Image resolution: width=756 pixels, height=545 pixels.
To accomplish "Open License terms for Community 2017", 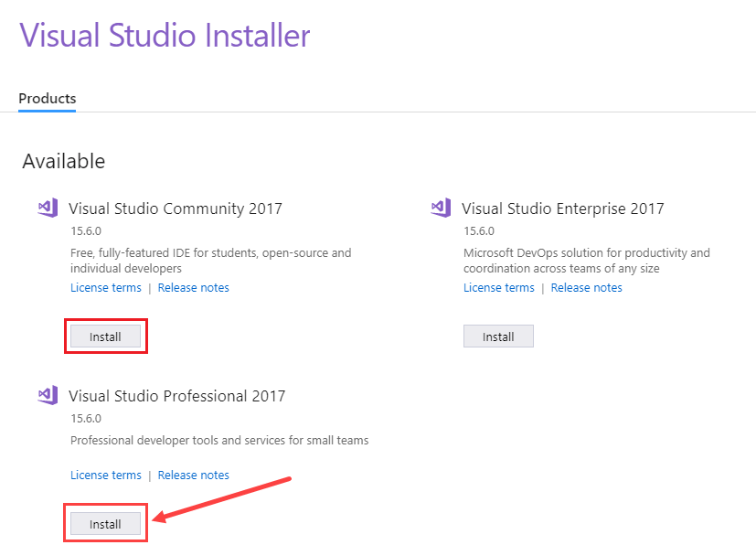I will click(x=106, y=288).
